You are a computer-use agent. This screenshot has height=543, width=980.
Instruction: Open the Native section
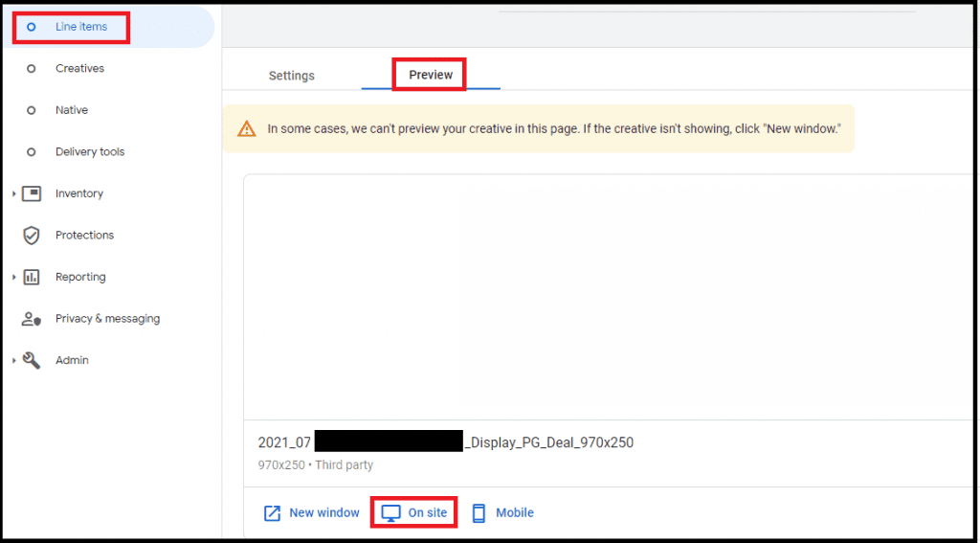[x=72, y=110]
